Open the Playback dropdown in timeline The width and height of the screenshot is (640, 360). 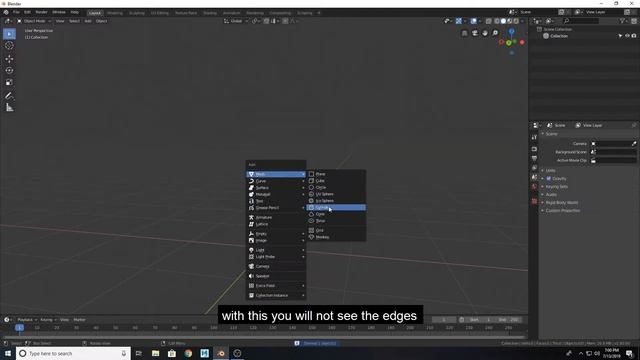pyautogui.click(x=27, y=320)
